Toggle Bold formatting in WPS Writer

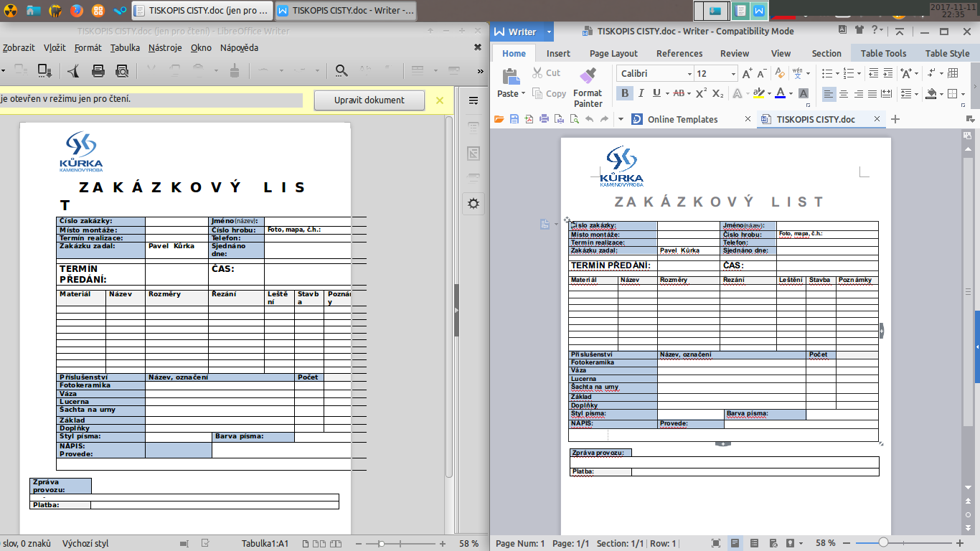(625, 93)
